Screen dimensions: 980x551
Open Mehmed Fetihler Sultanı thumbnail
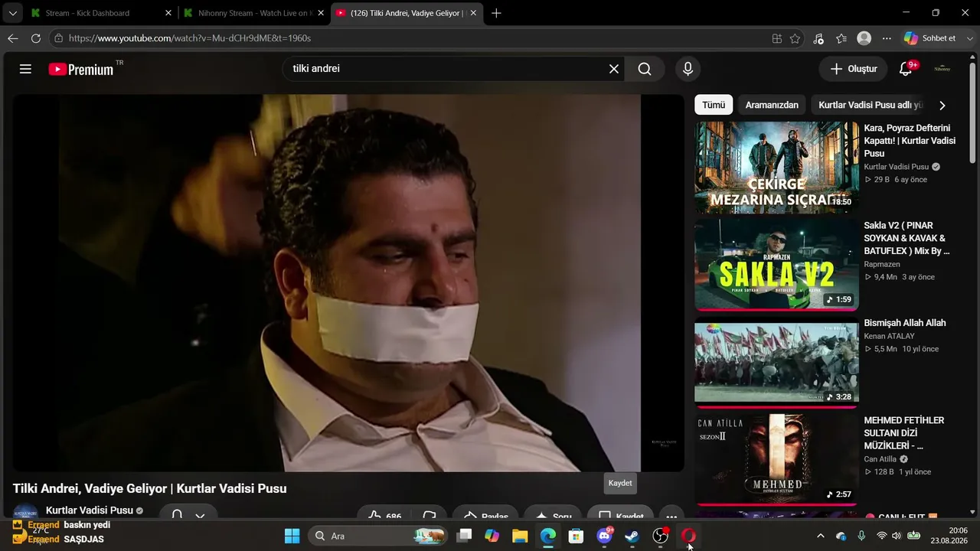tap(776, 460)
